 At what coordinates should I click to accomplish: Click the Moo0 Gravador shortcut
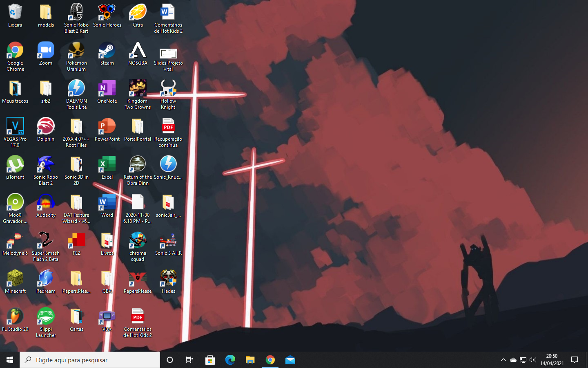[x=15, y=209]
